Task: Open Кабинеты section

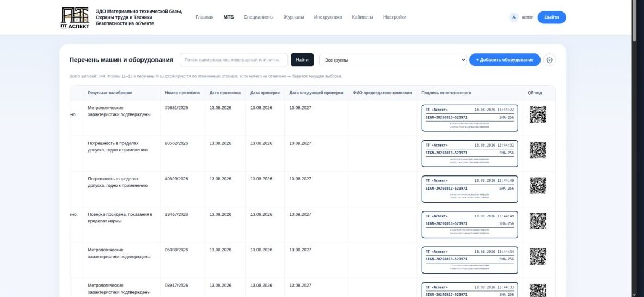Action: point(363,17)
